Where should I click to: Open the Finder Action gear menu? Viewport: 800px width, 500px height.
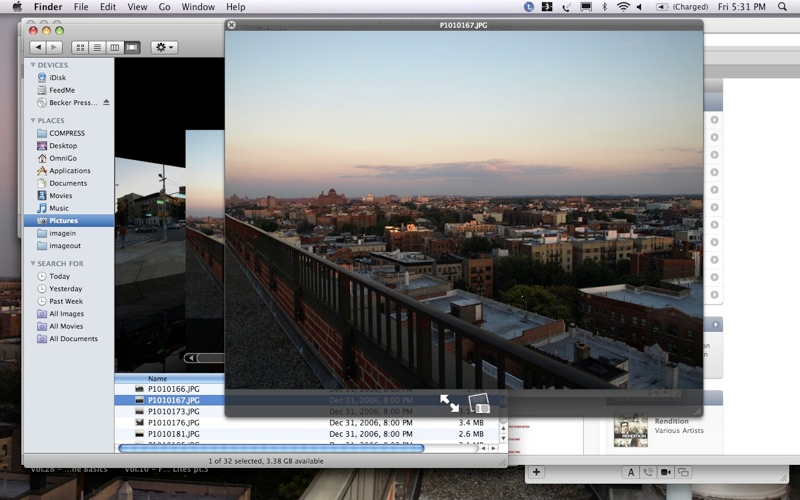[164, 47]
